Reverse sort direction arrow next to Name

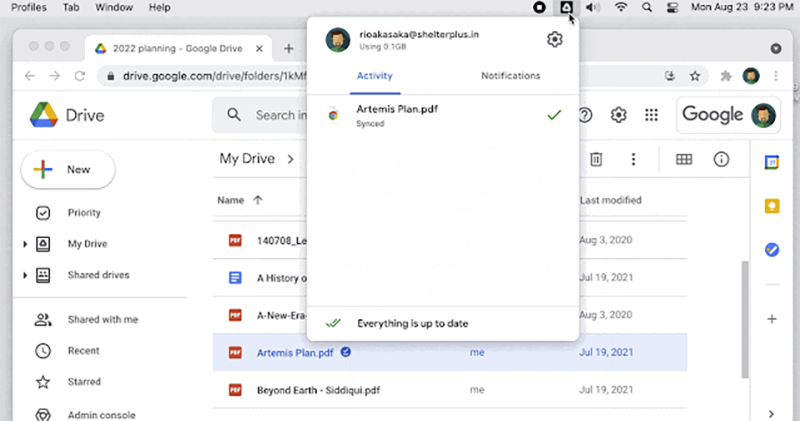click(258, 200)
